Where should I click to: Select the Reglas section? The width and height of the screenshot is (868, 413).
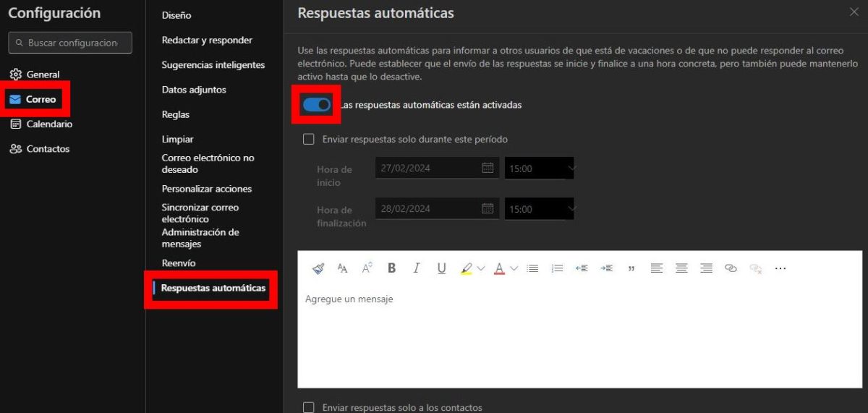click(176, 114)
